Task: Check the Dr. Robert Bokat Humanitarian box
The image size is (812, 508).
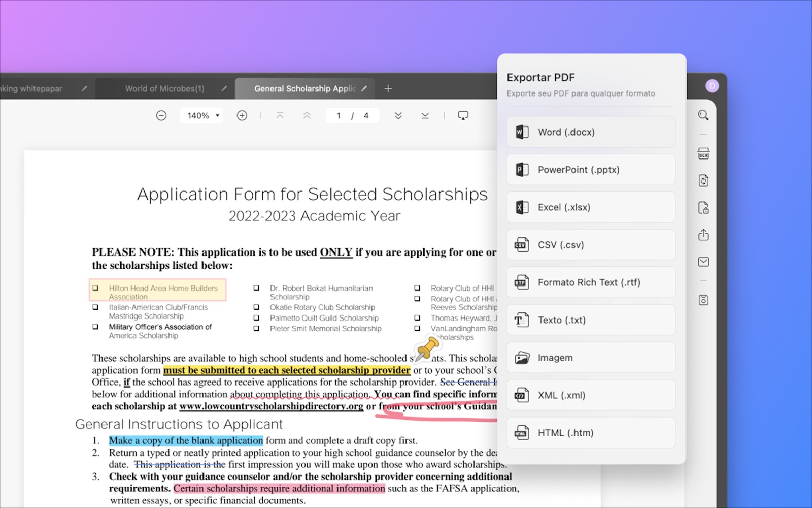Action: click(x=256, y=288)
